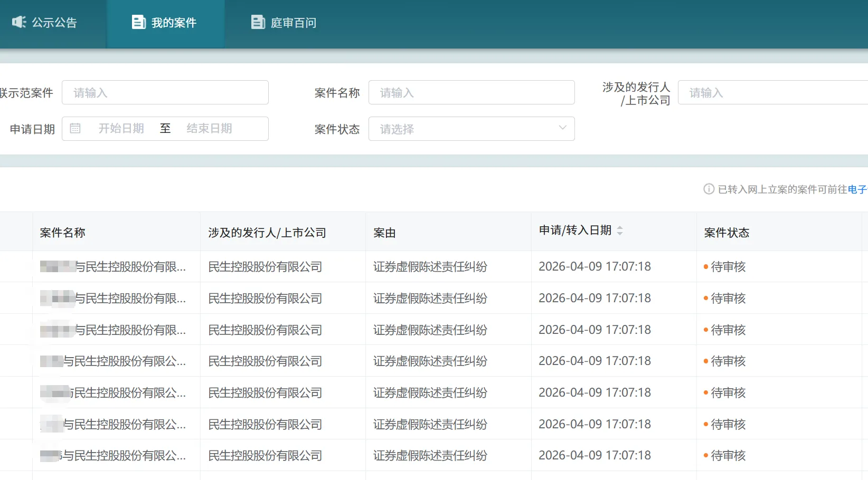The height and width of the screenshot is (480, 868).
Task: Click the 开始日期 date field
Action: click(121, 128)
